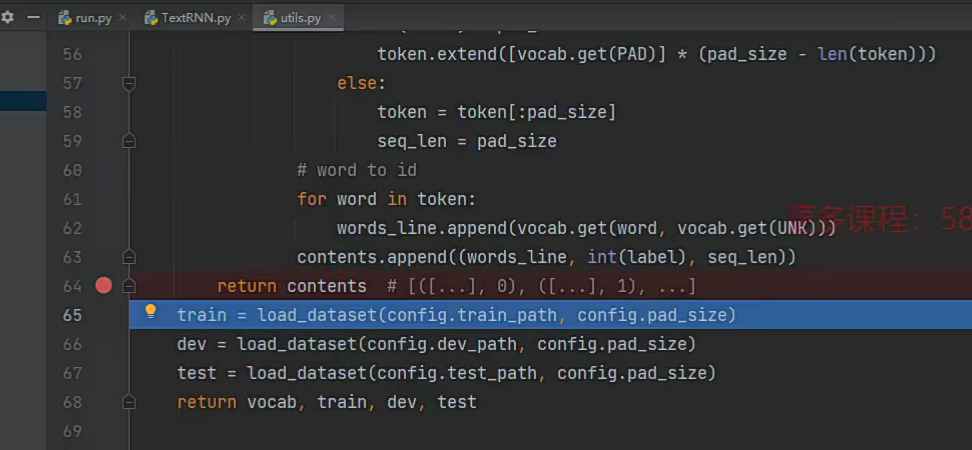Open the project panel gear settings
The image size is (972, 450).
pos(8,17)
